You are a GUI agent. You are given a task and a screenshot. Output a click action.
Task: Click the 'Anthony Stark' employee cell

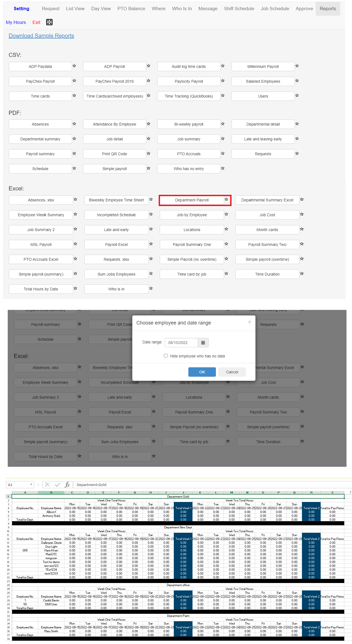pos(51,516)
